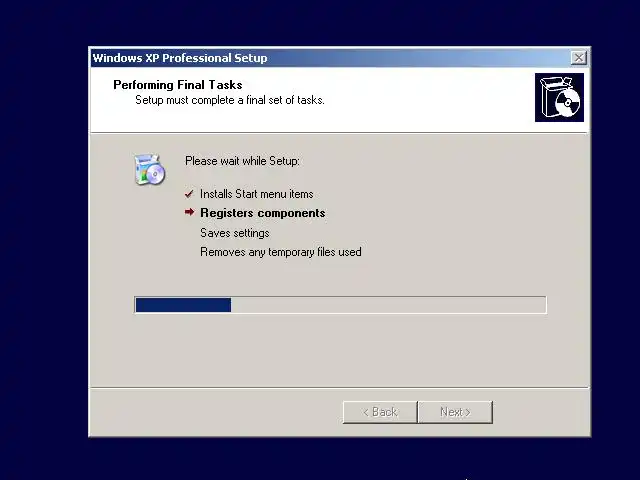
Task: Click the red checkmark next to Installs Start menu items
Action: point(189,194)
